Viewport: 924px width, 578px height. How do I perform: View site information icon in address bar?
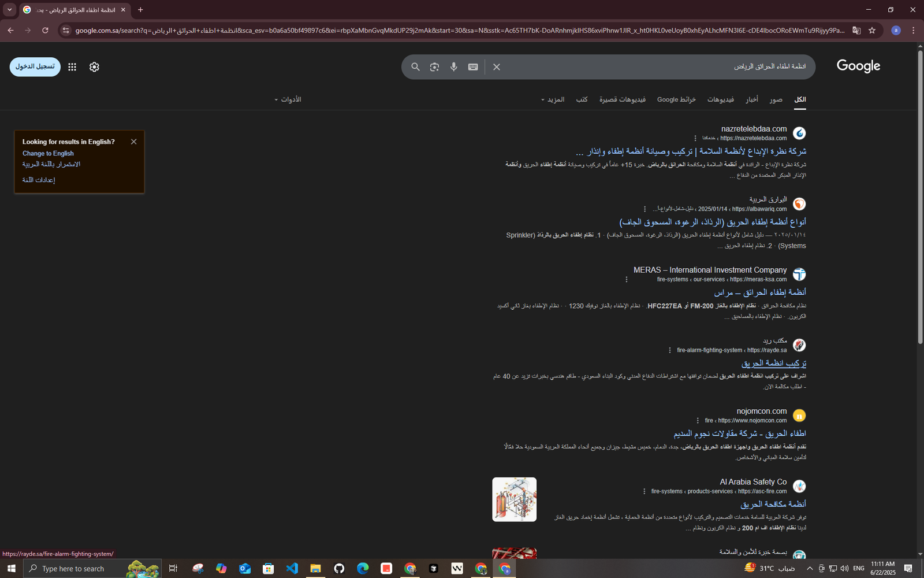[66, 30]
